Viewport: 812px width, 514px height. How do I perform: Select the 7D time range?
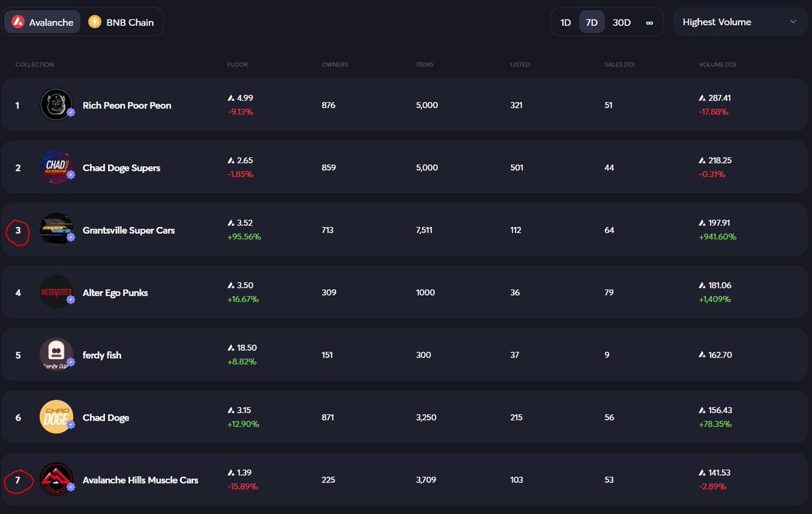click(x=592, y=22)
